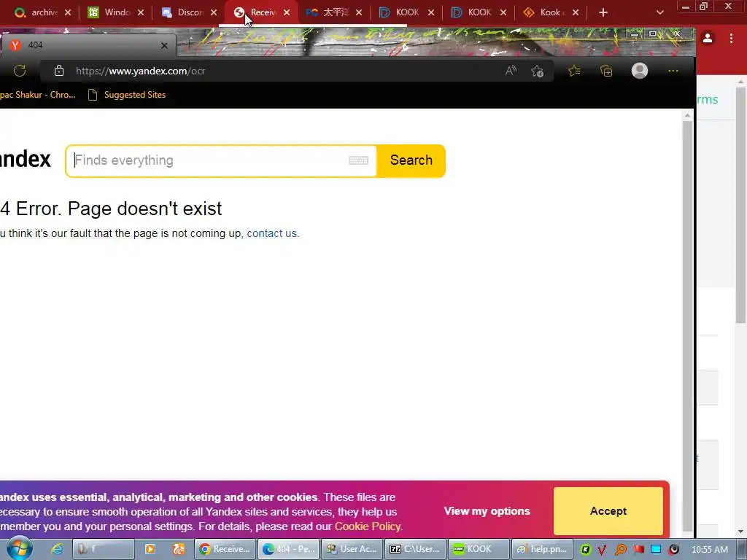Open the User Ac taskbar button
The image size is (747, 560).
coord(352,549)
